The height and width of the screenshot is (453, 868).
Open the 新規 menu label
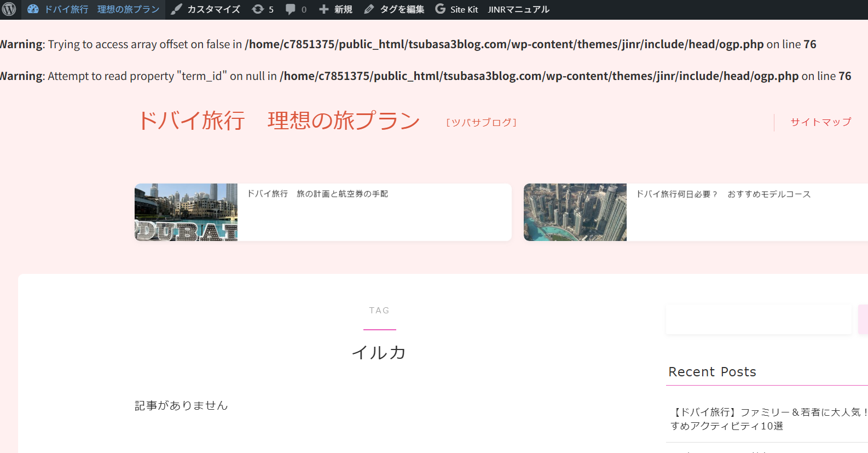(343, 9)
